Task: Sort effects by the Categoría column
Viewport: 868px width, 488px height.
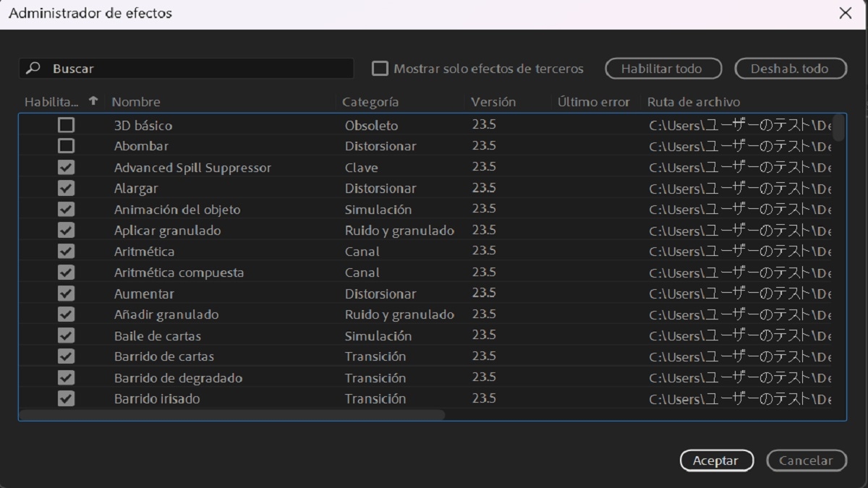Action: (x=369, y=102)
